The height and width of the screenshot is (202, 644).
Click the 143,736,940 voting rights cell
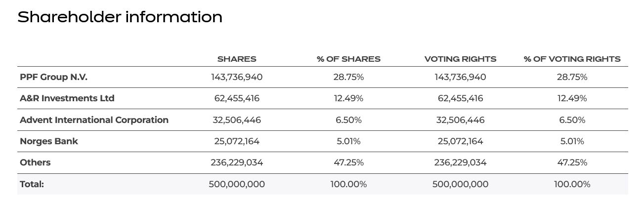point(460,77)
